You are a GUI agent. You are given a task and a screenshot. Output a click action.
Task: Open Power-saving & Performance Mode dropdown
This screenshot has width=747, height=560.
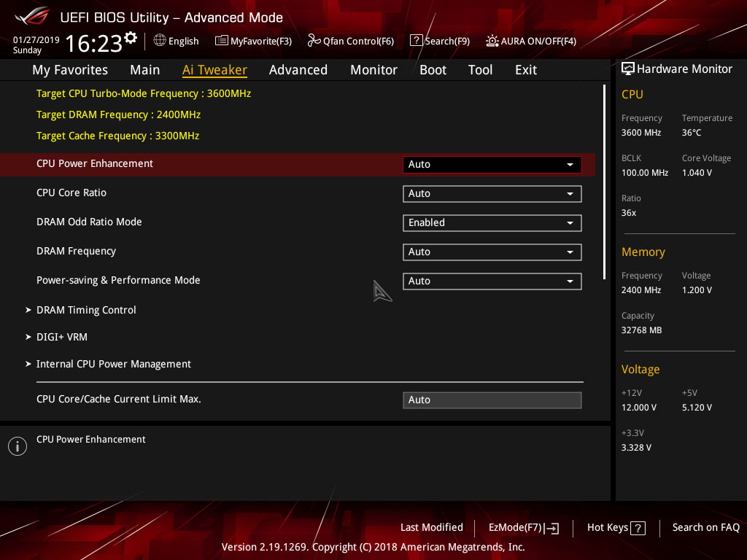pyautogui.click(x=492, y=281)
